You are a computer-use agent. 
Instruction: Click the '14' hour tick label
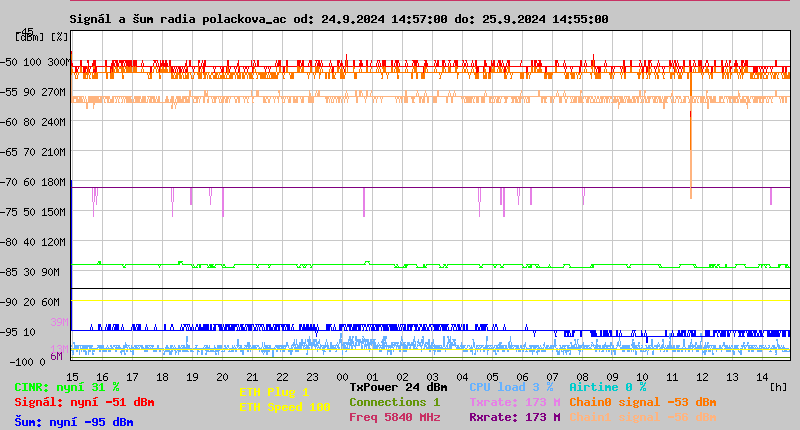click(763, 377)
